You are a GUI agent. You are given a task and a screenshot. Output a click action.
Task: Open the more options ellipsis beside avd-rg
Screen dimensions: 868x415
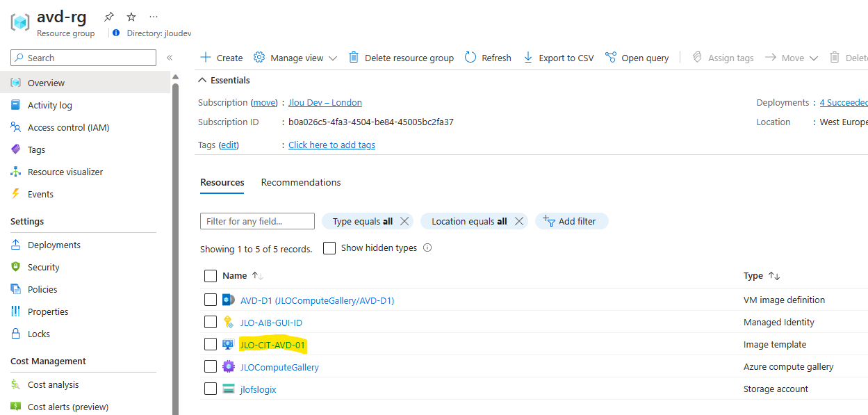click(154, 17)
